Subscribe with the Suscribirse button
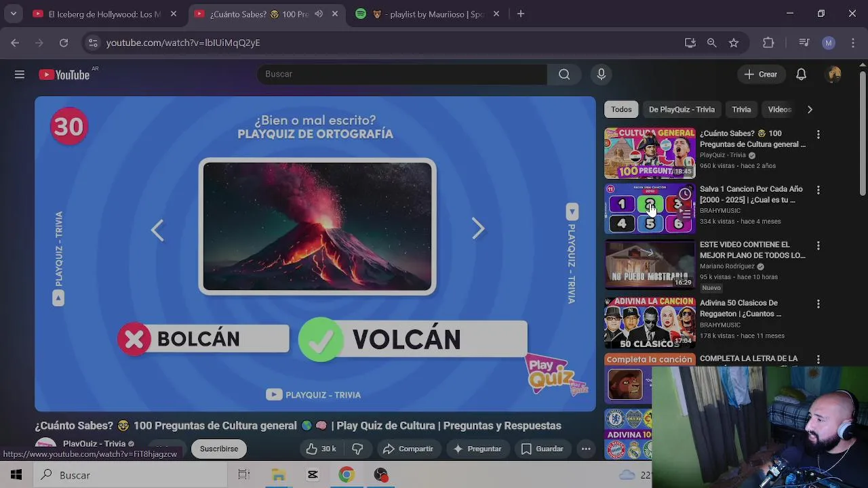The image size is (868, 488). pyautogui.click(x=219, y=449)
